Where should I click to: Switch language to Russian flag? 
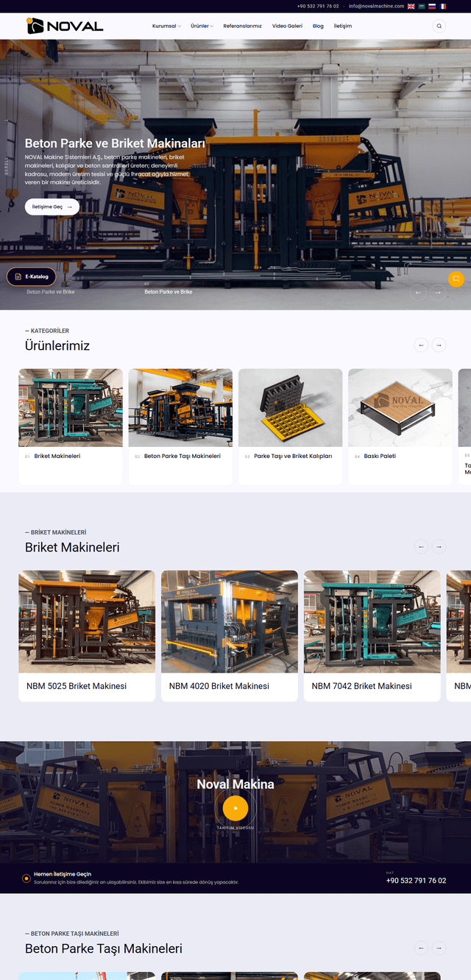click(433, 6)
